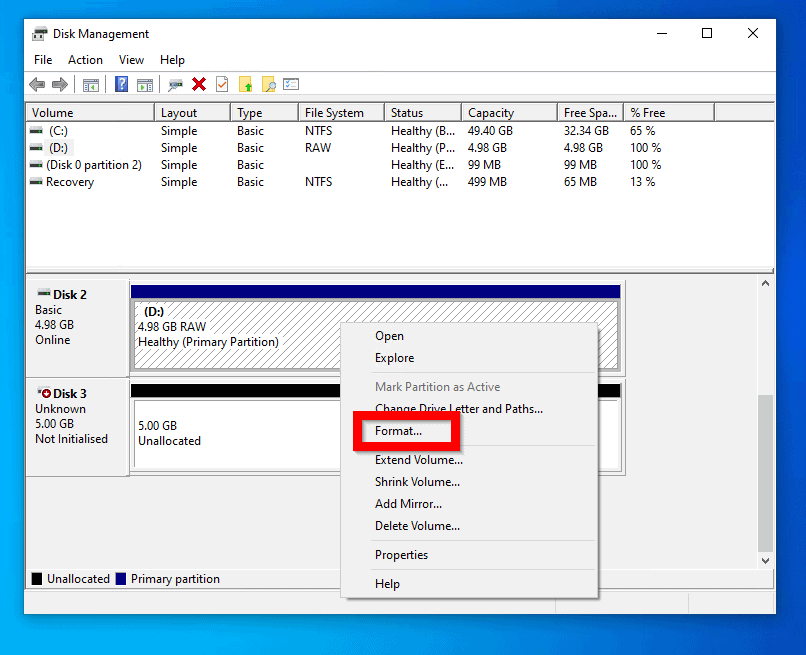Screen dimensions: 806x655
Task: Click the Properties checkmark document icon
Action: pos(220,84)
